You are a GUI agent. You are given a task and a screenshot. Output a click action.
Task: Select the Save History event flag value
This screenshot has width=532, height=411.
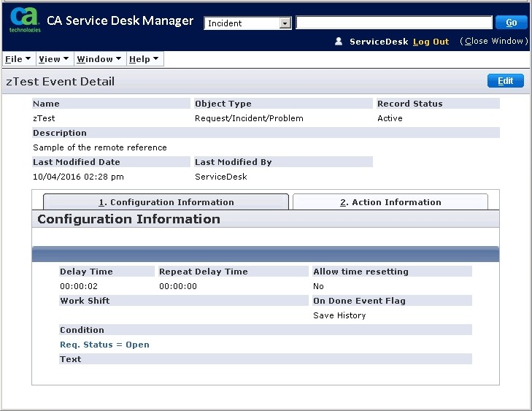tap(339, 315)
